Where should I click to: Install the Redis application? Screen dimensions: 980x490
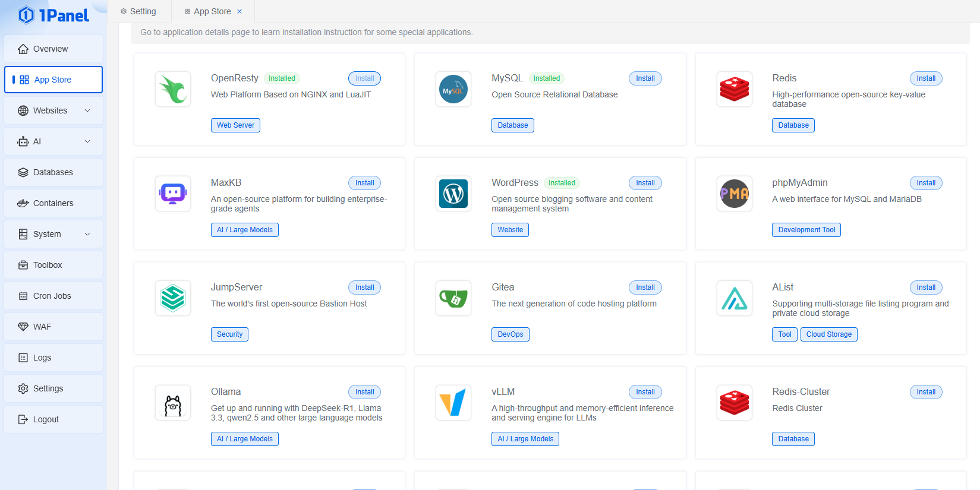coord(926,78)
